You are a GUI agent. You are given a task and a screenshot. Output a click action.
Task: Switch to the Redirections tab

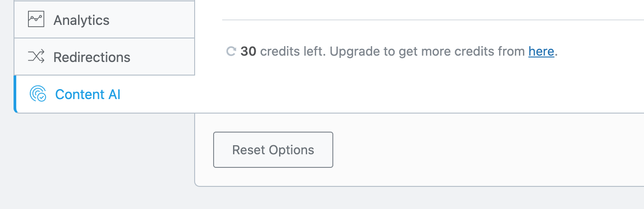coord(104,57)
